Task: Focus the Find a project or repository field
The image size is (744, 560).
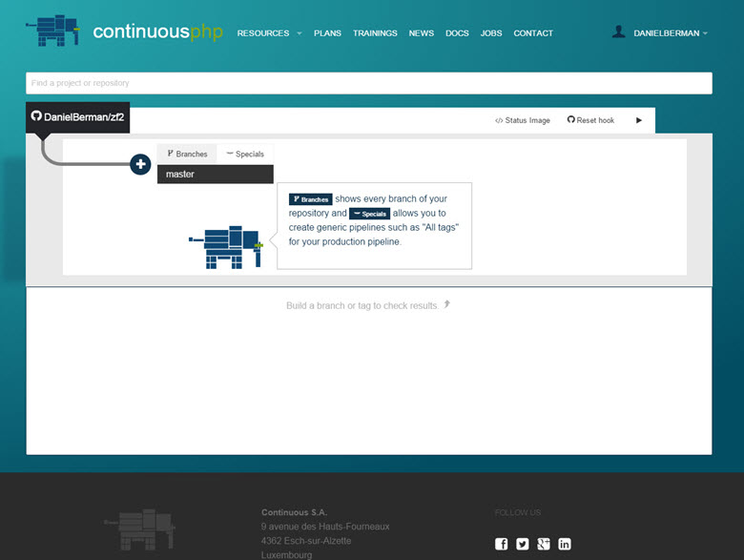Action: (369, 83)
